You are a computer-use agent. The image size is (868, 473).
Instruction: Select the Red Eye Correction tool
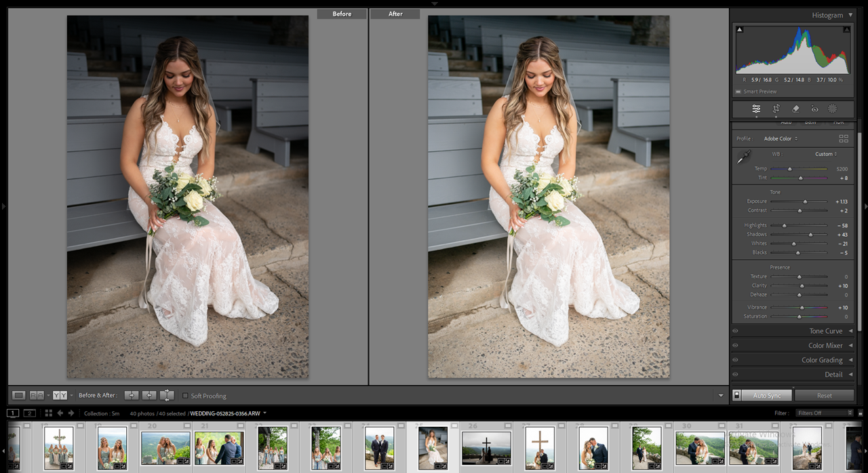pos(814,109)
